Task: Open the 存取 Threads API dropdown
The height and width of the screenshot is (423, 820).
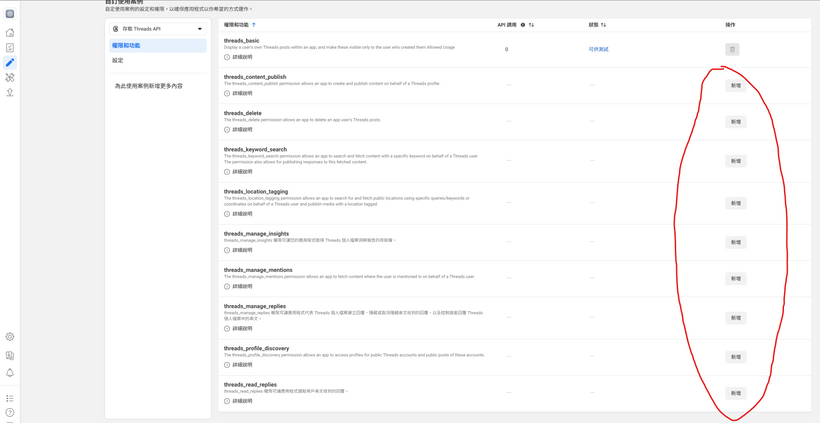Action: click(x=158, y=29)
